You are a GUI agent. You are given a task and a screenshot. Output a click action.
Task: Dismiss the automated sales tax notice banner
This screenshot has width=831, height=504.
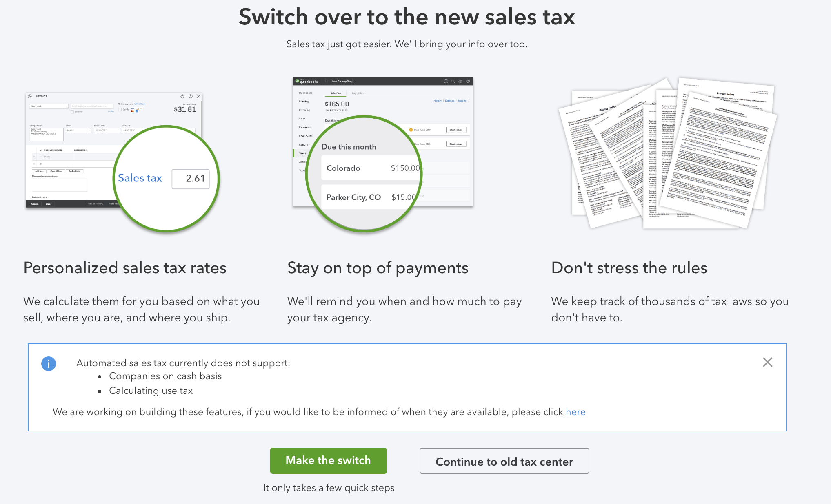pyautogui.click(x=767, y=362)
